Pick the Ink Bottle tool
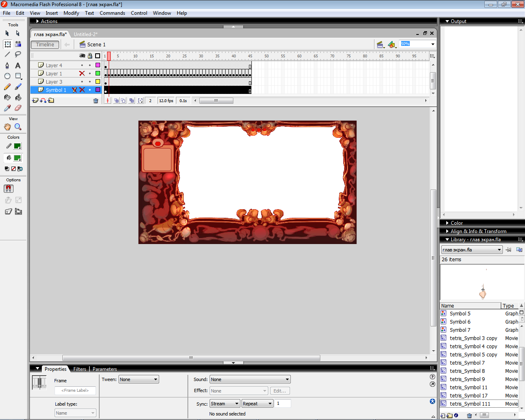525x420 pixels. (x=7, y=98)
